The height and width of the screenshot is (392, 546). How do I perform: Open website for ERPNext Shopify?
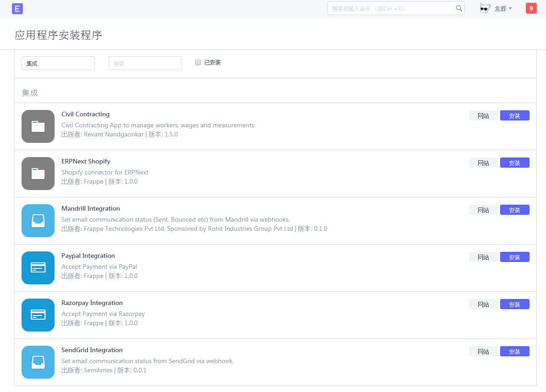[483, 163]
